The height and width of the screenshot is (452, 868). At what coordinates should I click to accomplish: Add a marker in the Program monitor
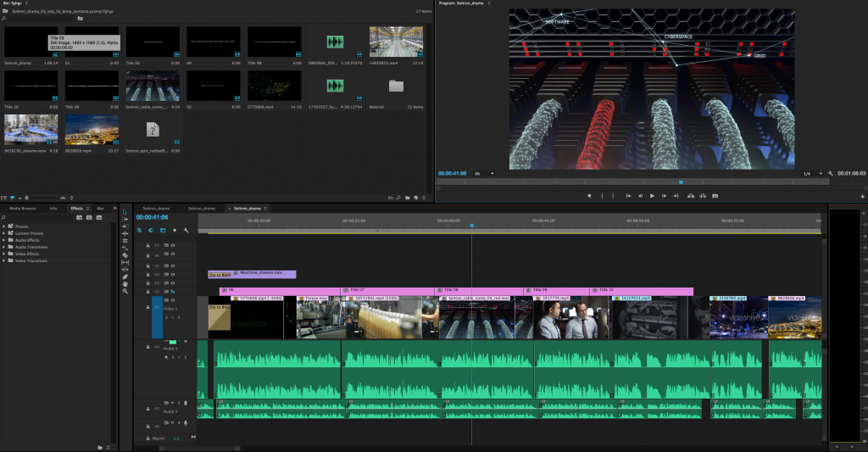tap(589, 196)
